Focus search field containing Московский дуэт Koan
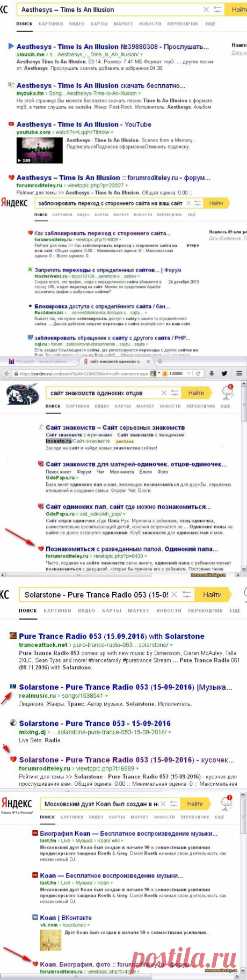This screenshot has width=247, height=980. click(x=101, y=804)
